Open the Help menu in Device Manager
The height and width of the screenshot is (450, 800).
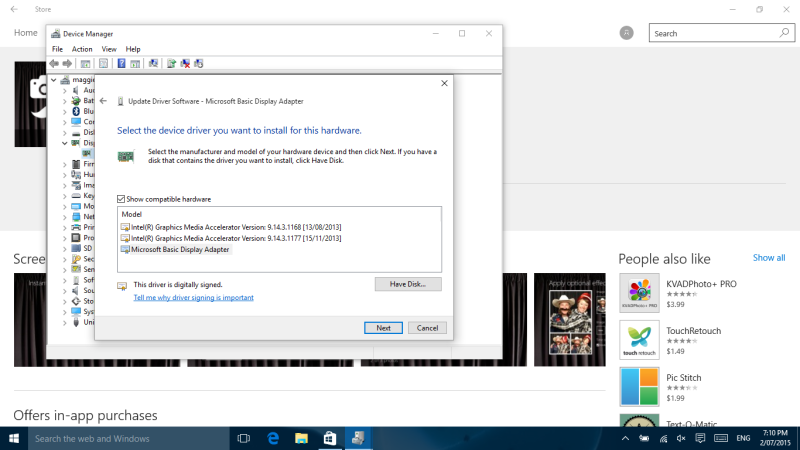coord(133,49)
